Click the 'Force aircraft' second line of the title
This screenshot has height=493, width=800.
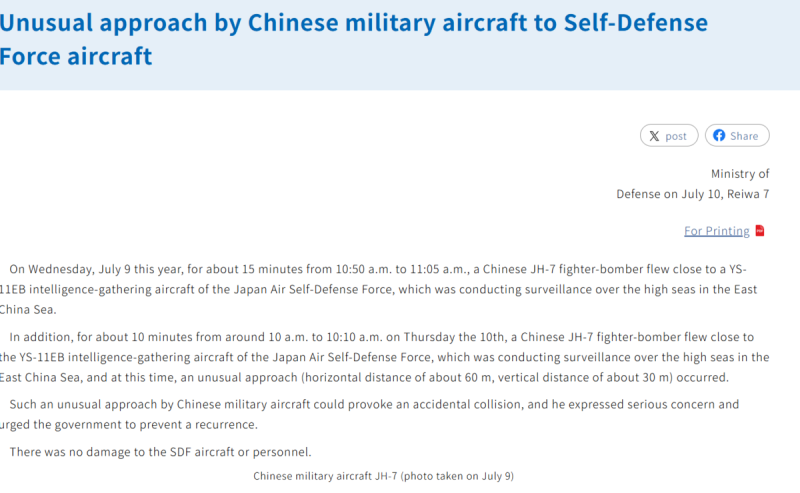[x=76, y=56]
